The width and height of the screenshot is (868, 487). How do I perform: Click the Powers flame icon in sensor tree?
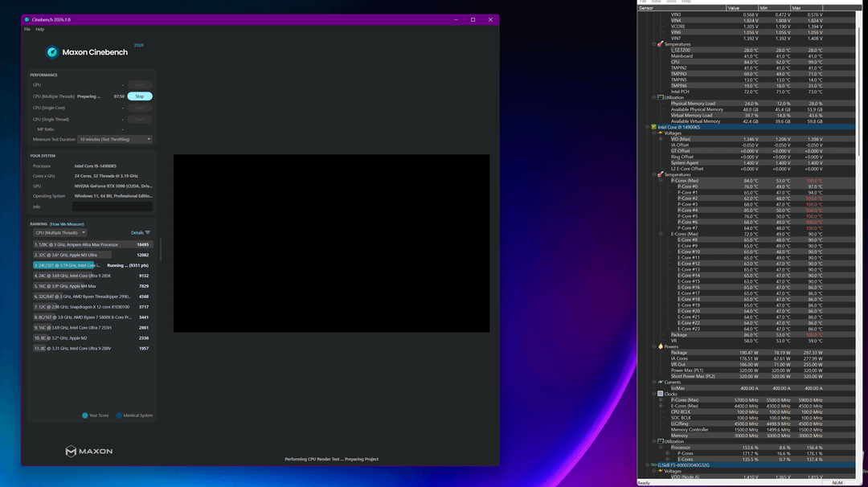point(660,346)
